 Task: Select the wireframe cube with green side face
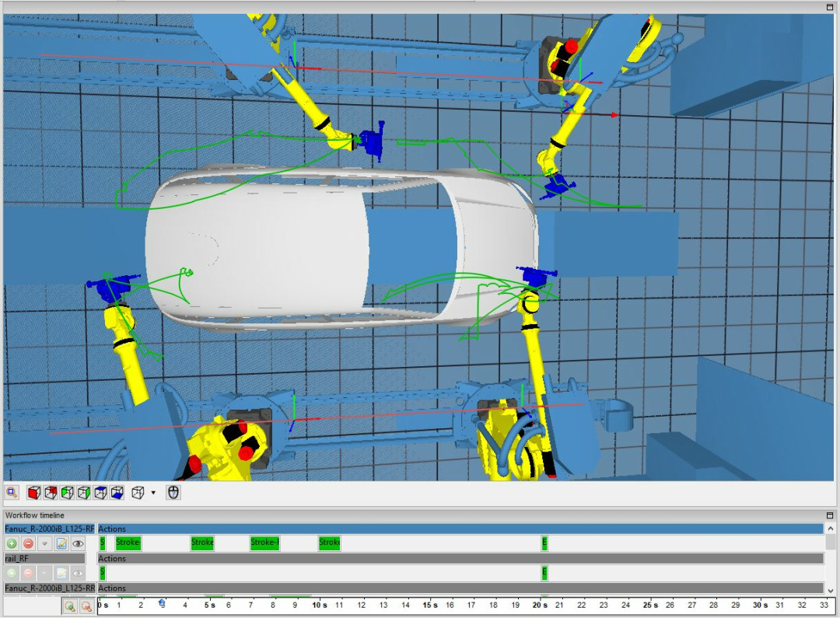click(83, 493)
